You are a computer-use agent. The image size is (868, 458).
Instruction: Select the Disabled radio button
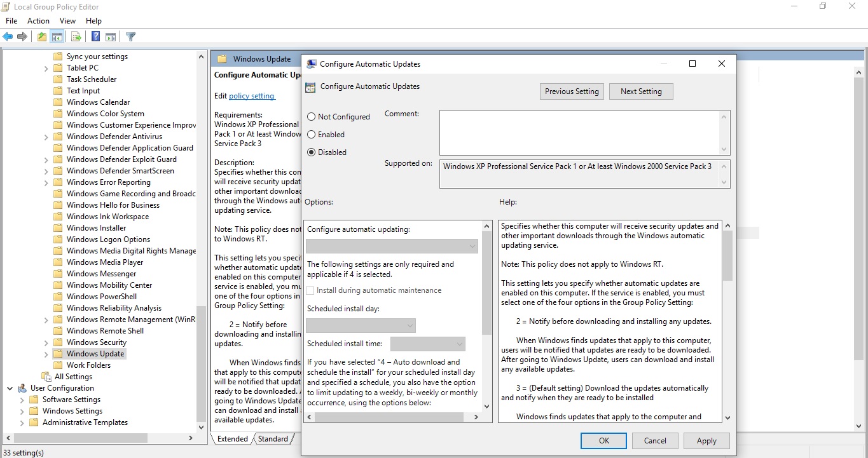point(312,152)
